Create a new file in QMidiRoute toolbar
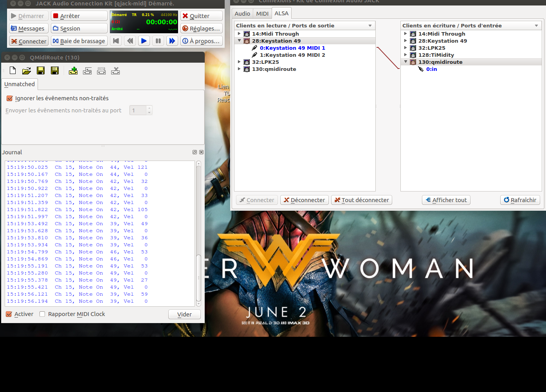 [13, 70]
